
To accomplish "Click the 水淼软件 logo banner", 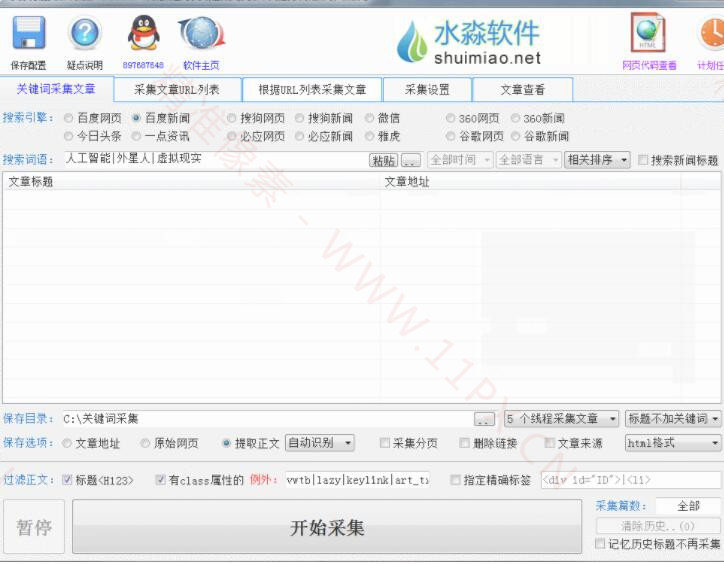I will point(468,43).
